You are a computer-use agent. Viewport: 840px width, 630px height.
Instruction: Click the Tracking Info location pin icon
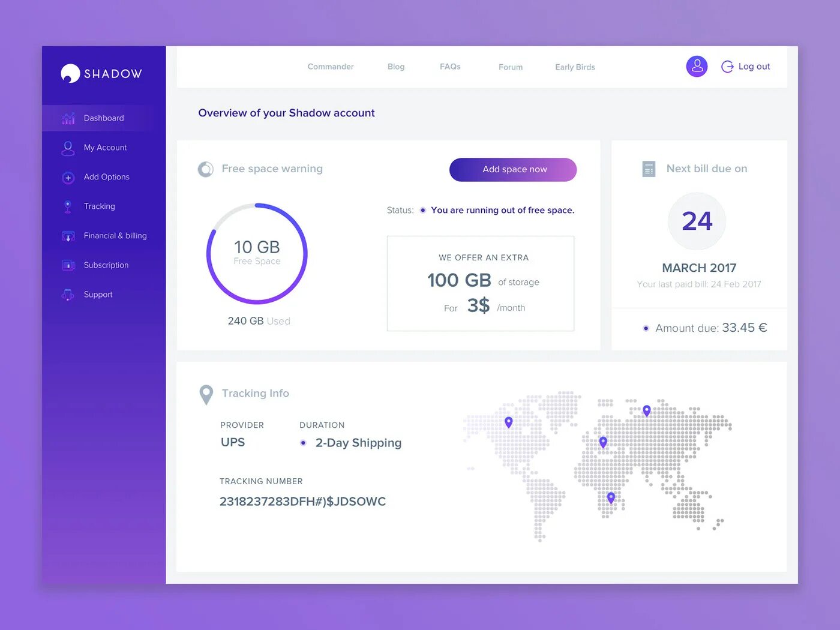[x=206, y=394]
